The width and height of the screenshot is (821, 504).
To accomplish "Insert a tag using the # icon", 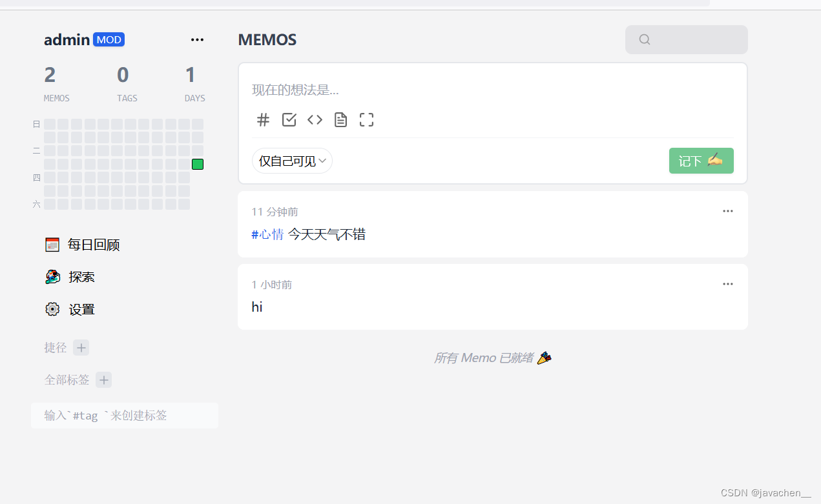I will coord(263,119).
